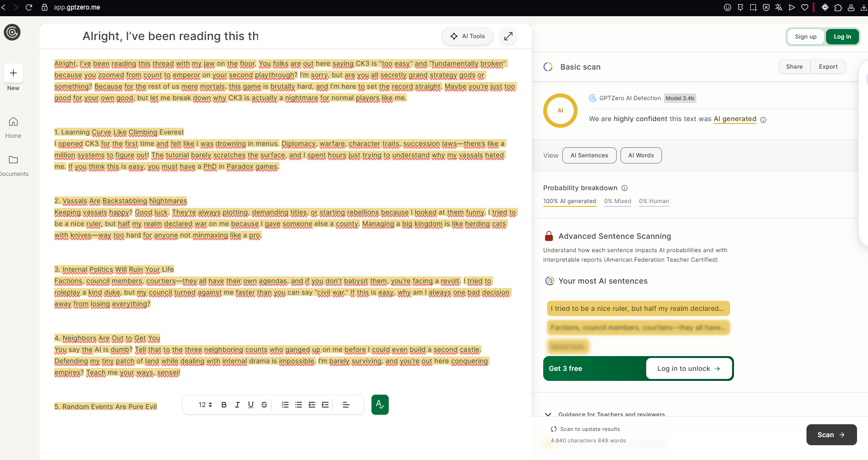
Task: Click the browser heart favorites icon
Action: point(805,7)
